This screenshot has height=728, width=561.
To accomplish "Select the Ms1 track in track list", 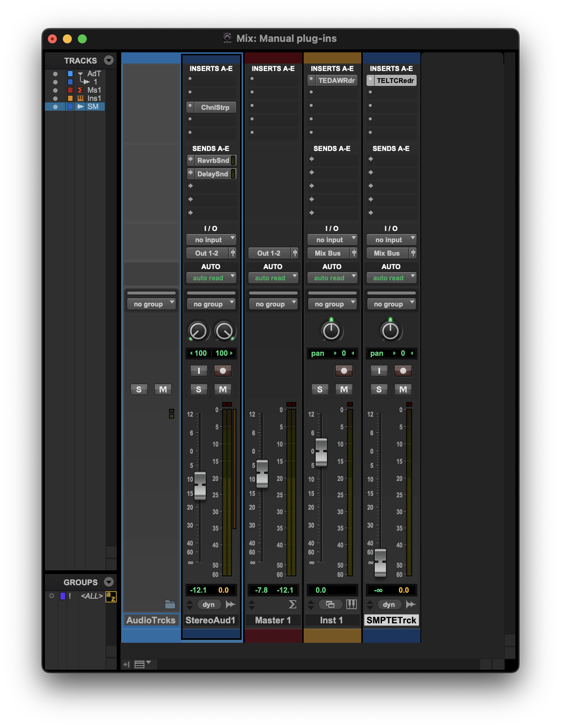I will tap(94, 90).
